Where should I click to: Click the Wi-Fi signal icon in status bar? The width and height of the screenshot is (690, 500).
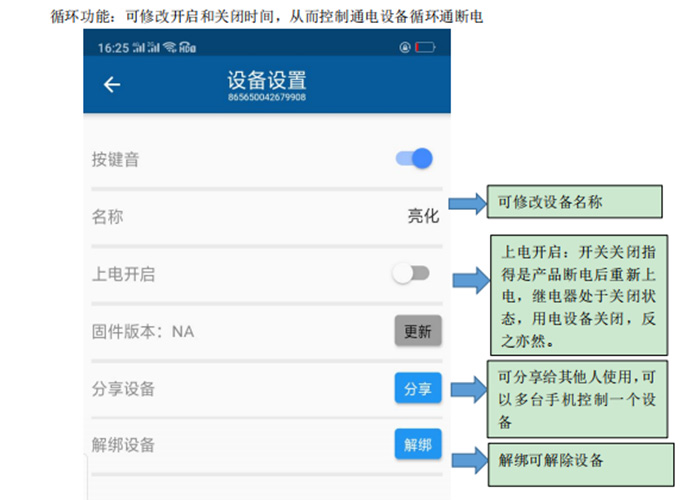tap(171, 47)
